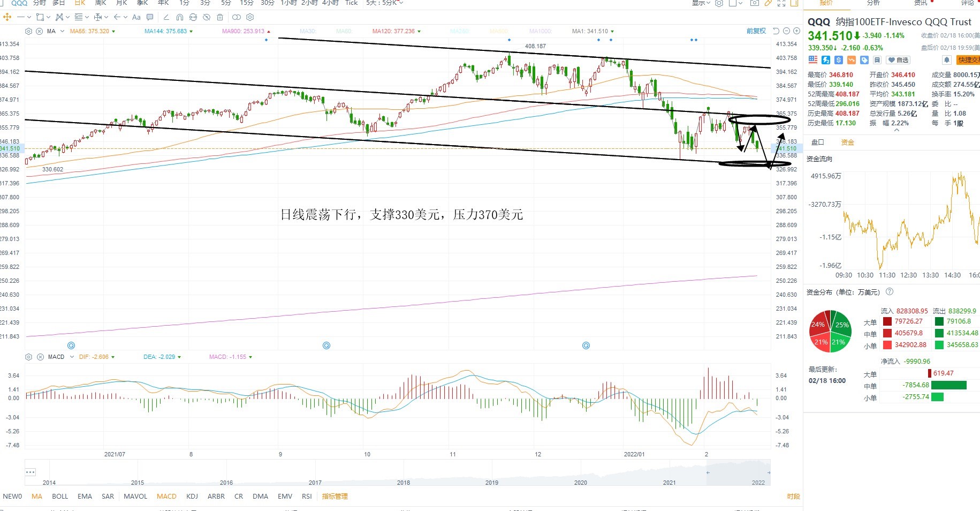The image size is (980, 511).
Task: Switch to 资金 funds tab
Action: pyautogui.click(x=848, y=142)
